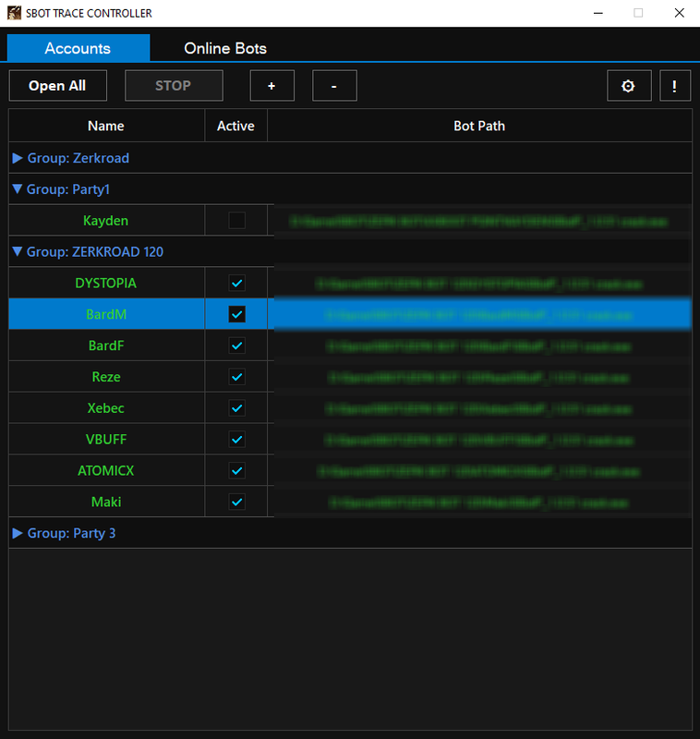Click the bot path cell for Kayden
This screenshot has height=739, width=700.
(x=479, y=221)
